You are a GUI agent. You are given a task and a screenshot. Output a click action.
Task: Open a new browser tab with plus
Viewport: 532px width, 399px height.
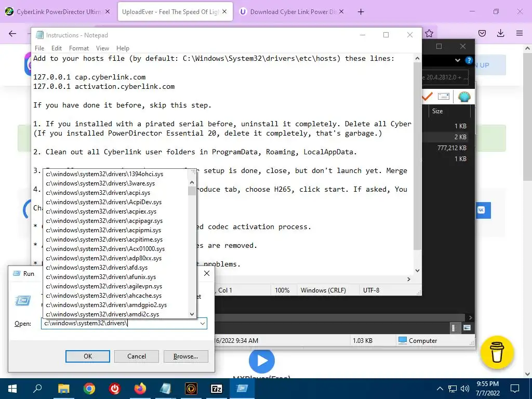361,12
